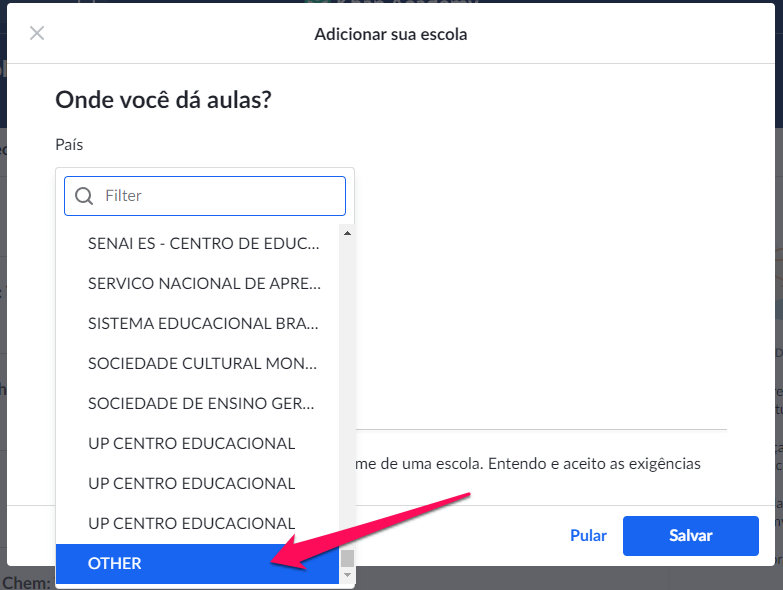Close the Adicionar sua escola dialog
This screenshot has height=590, width=783.
click(x=37, y=33)
